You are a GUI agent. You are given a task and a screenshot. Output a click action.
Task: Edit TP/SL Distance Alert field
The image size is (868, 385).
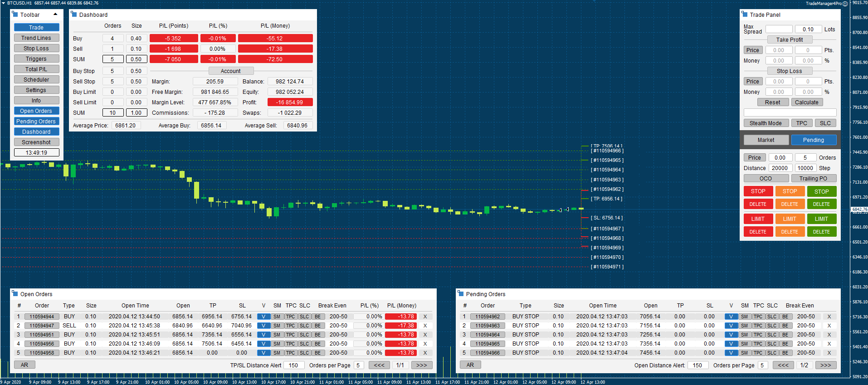tap(293, 365)
